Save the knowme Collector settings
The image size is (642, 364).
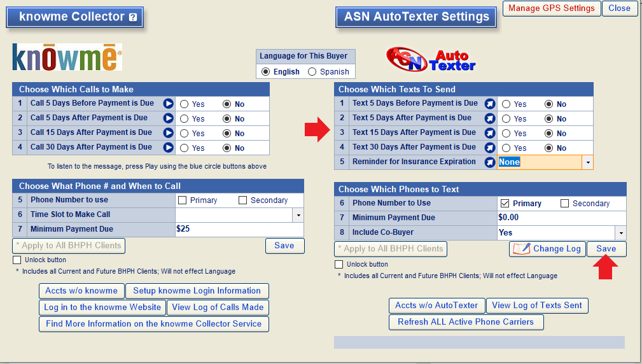click(284, 246)
